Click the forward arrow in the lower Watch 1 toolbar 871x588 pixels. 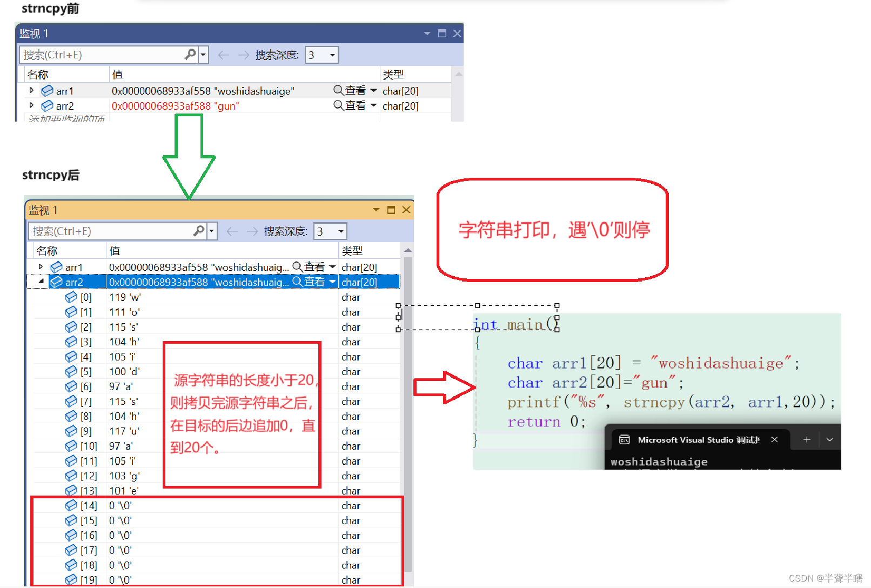click(252, 231)
